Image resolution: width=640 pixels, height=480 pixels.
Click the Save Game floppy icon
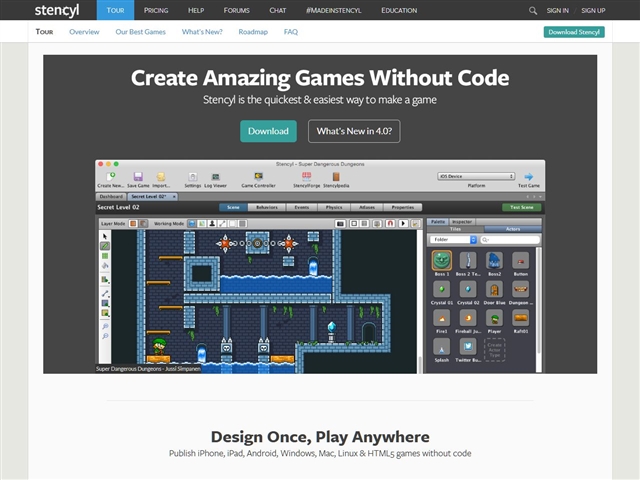(138, 177)
